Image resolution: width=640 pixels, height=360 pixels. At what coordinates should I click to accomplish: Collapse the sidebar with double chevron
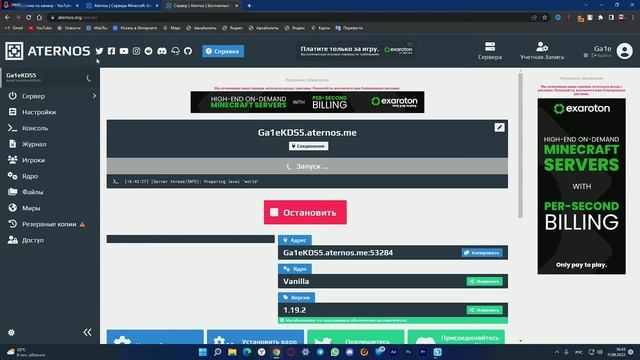pos(87,332)
